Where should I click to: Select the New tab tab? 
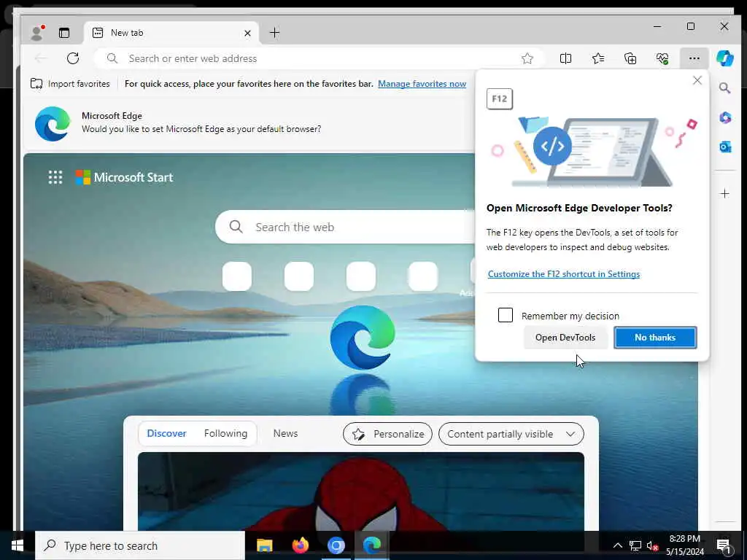171,33
